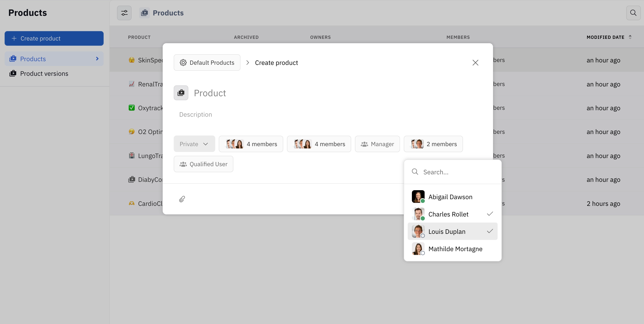Select Abigail Dawson as a member

[x=450, y=197]
